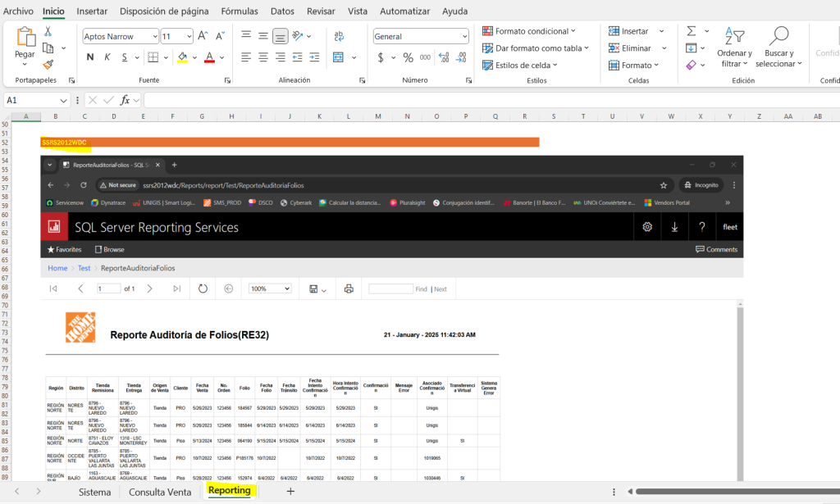Viewport: 840px width, 504px height.
Task: Click the Fill down icon in Edición
Action: click(x=692, y=48)
